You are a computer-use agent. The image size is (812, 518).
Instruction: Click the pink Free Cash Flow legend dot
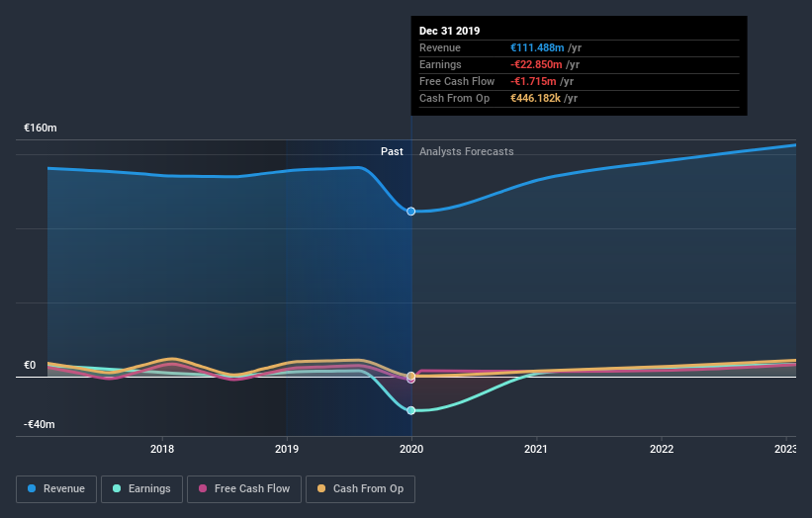pos(203,488)
